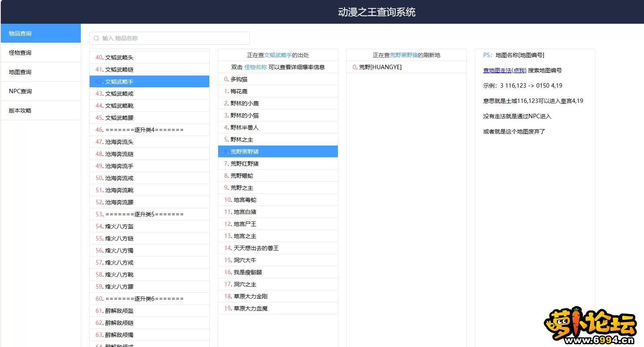Select monster 9. 荒野之主
644x347 pixels.
[x=278, y=188]
